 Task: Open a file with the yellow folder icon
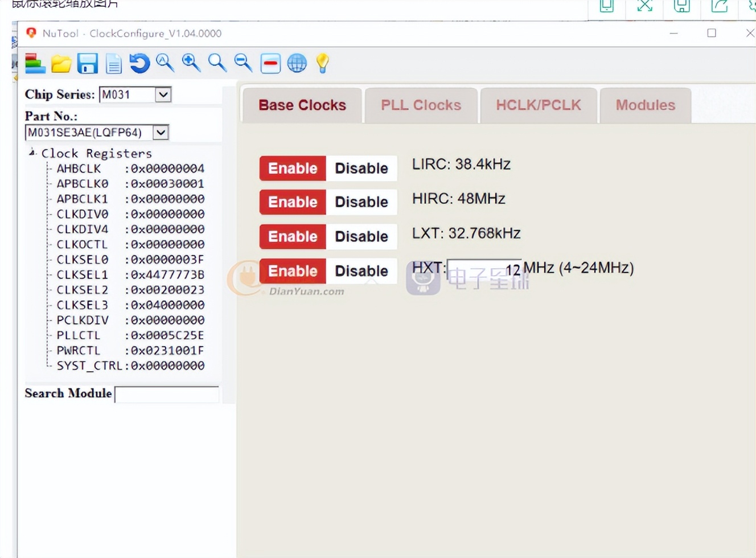[x=61, y=64]
